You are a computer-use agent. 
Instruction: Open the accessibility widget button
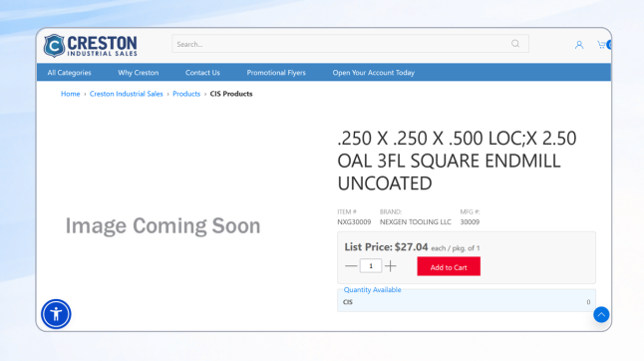click(x=56, y=314)
